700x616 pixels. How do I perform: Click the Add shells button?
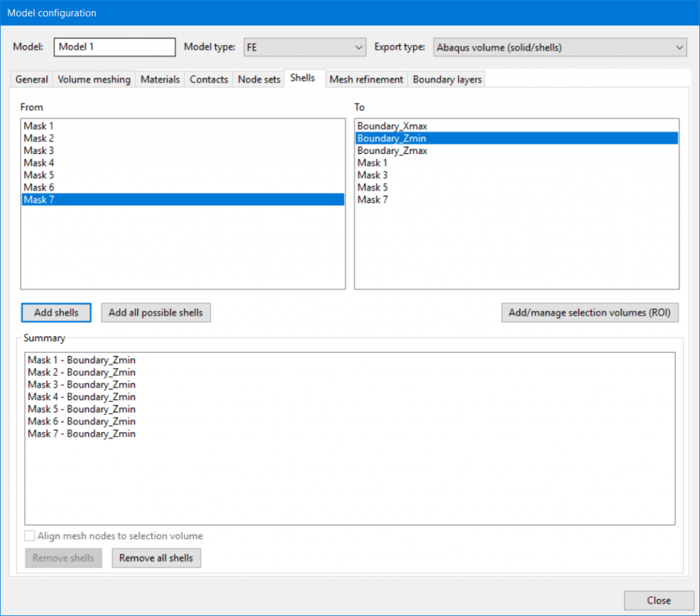pos(56,312)
